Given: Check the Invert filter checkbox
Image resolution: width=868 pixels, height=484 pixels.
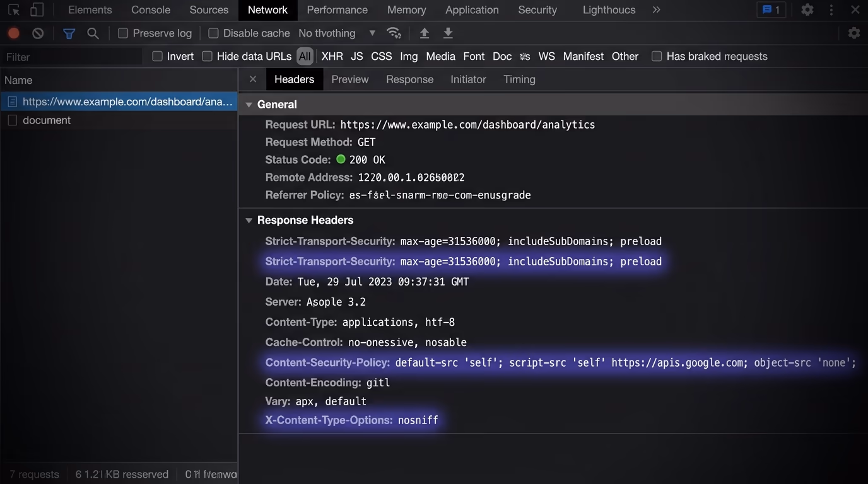Looking at the screenshot, I should [158, 56].
